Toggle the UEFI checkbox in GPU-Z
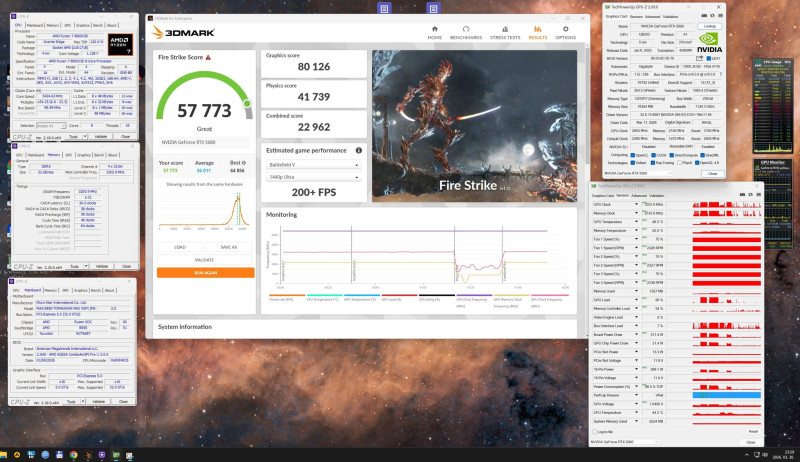This screenshot has height=462, width=800. point(708,59)
